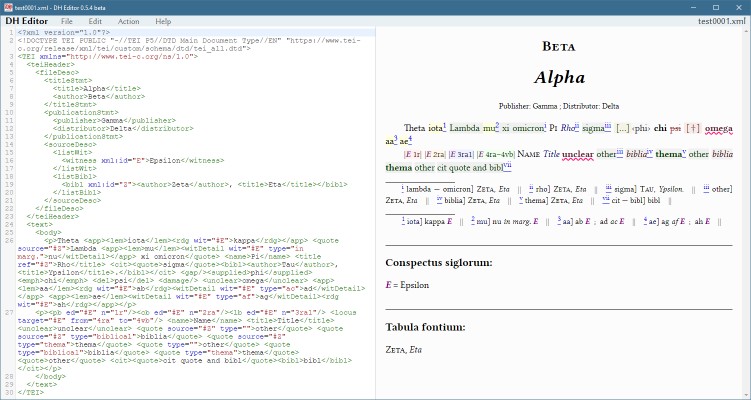This screenshot has height=400, width=751.
Task: Click the Alpha title in preview
Action: click(559, 77)
